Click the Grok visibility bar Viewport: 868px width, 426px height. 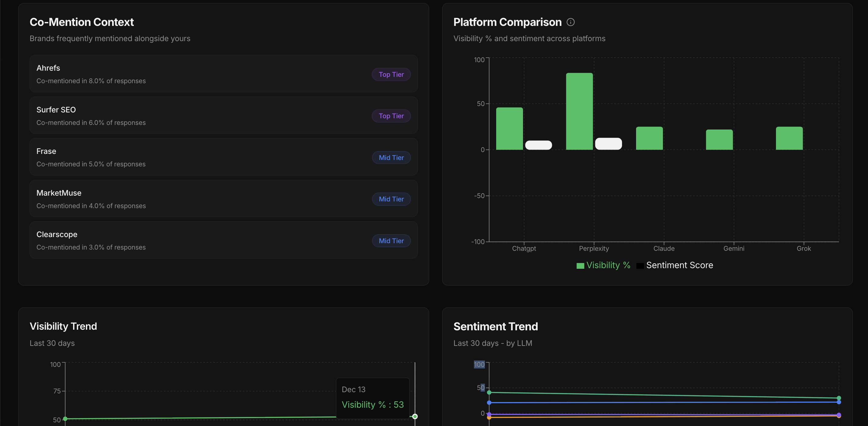pyautogui.click(x=789, y=138)
